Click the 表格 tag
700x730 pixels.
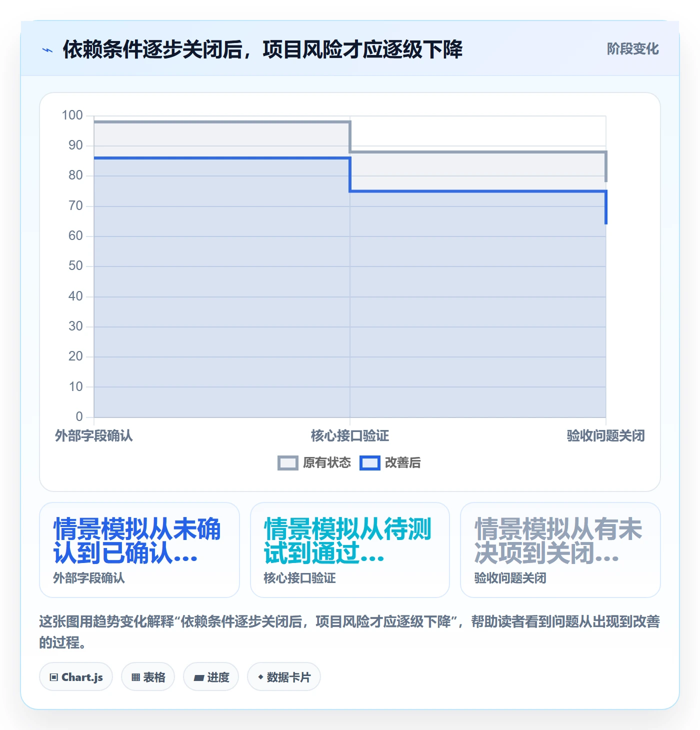(148, 677)
